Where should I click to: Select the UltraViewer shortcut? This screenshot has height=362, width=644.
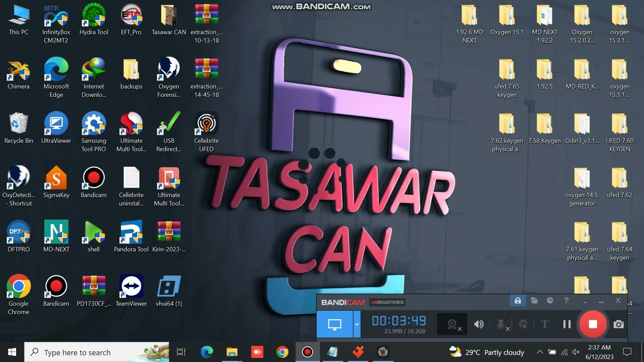(56, 129)
